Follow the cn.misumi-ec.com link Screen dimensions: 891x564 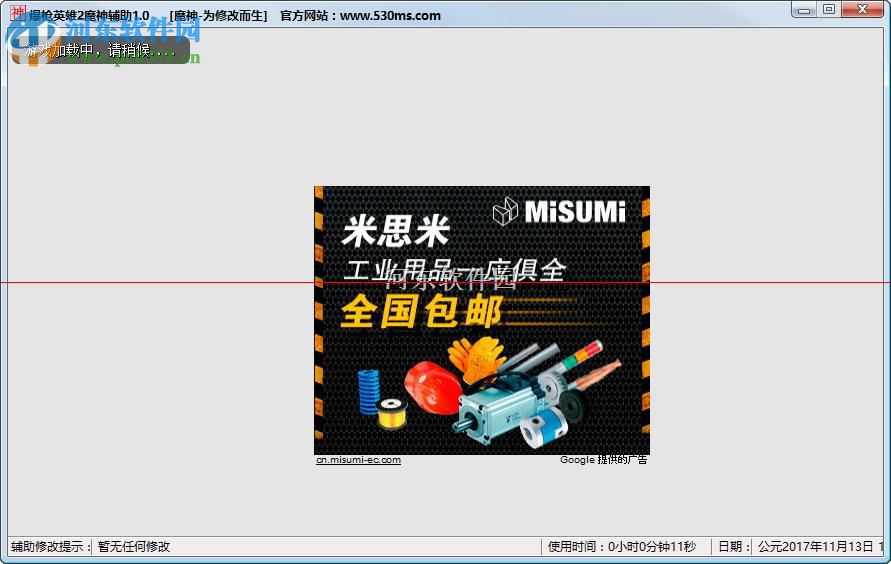coord(359,460)
